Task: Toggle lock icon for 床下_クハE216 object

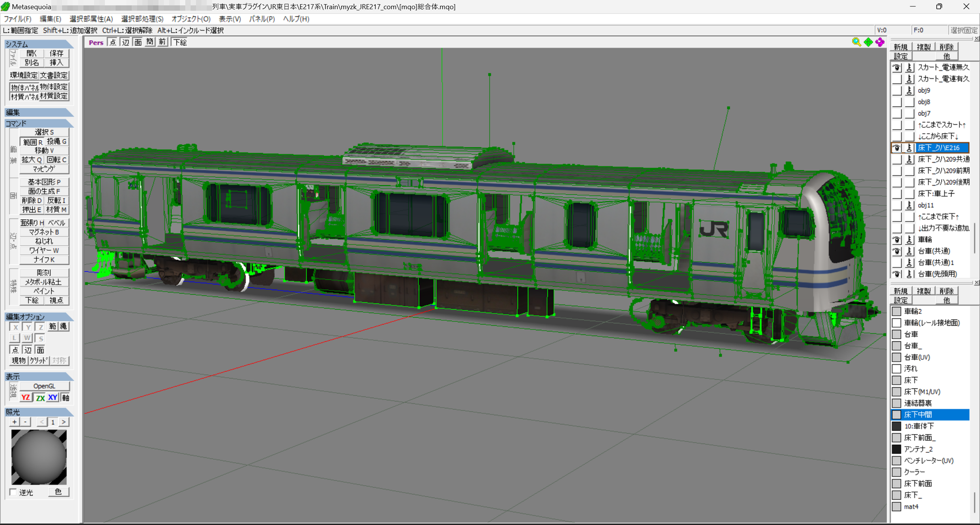Action: pyautogui.click(x=909, y=148)
